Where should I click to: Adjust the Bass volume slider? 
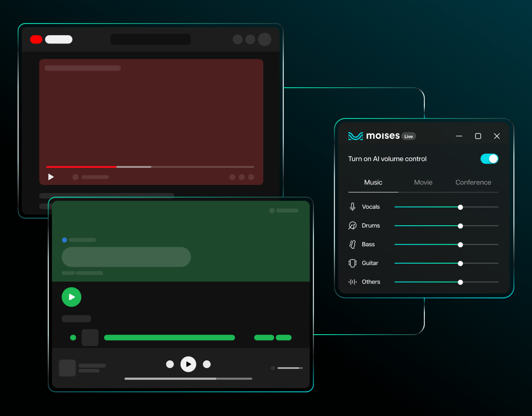(446, 245)
